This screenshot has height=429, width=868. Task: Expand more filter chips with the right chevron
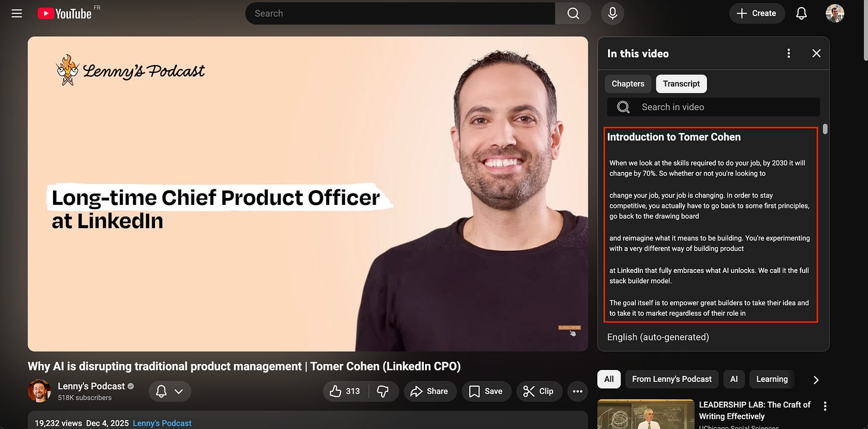[815, 380]
